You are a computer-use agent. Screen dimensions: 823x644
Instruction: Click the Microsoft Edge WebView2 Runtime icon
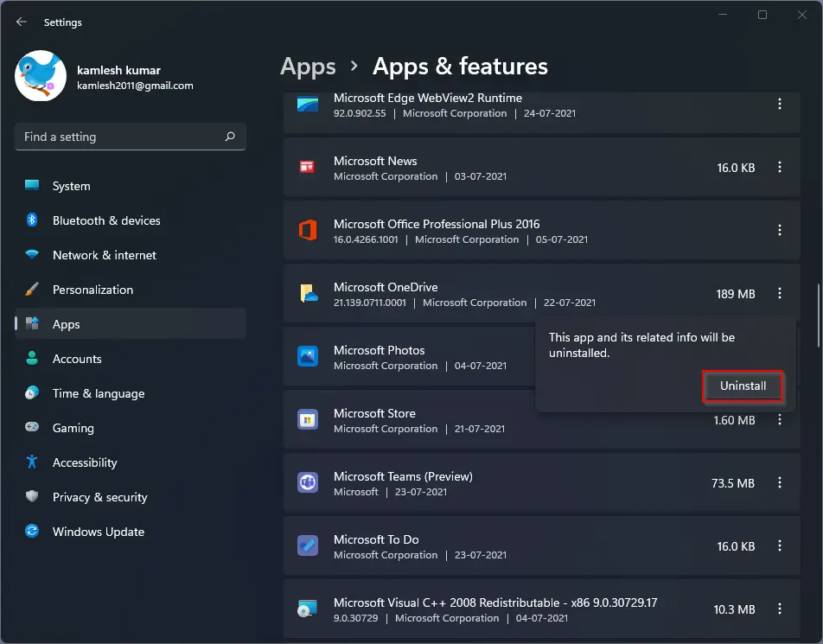(x=308, y=105)
